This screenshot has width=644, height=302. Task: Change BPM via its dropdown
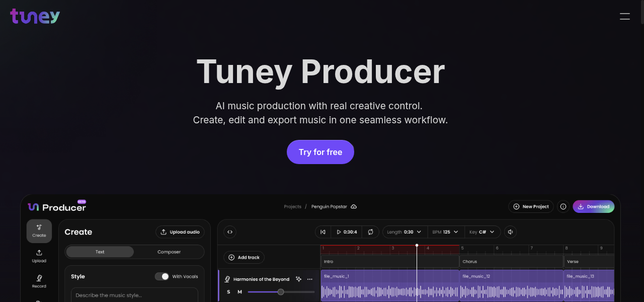[446, 232]
